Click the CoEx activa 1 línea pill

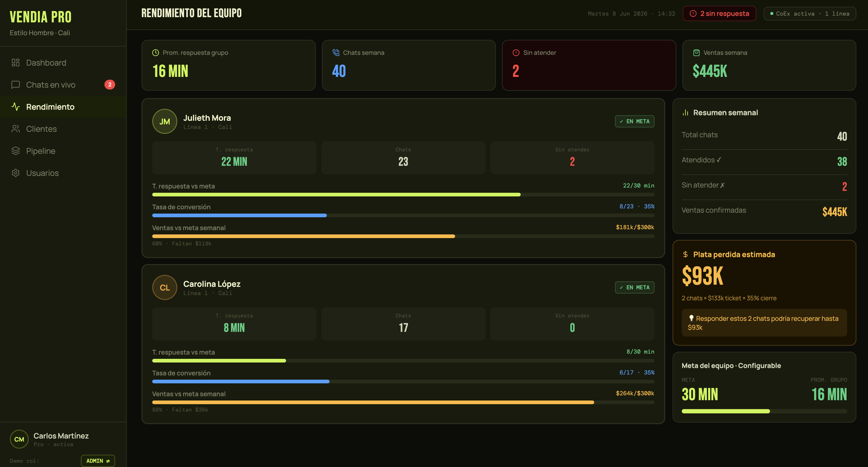[x=810, y=13]
